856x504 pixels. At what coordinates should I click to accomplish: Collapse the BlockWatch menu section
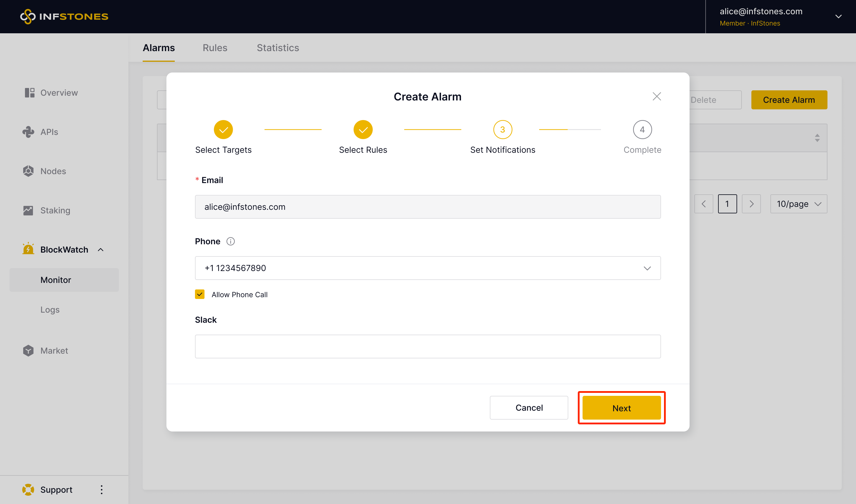tap(100, 250)
